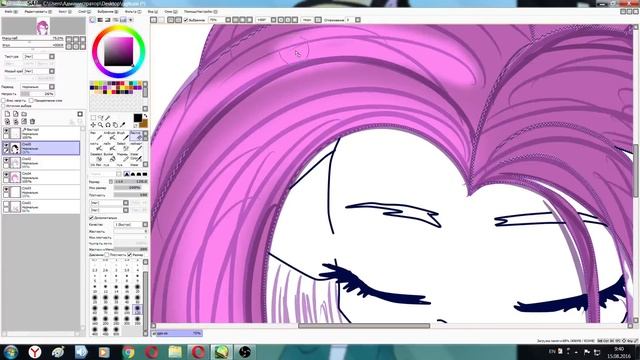This screenshot has height=360, width=640.
Task: Open the layer effect dropdown
Action: click(52, 71)
